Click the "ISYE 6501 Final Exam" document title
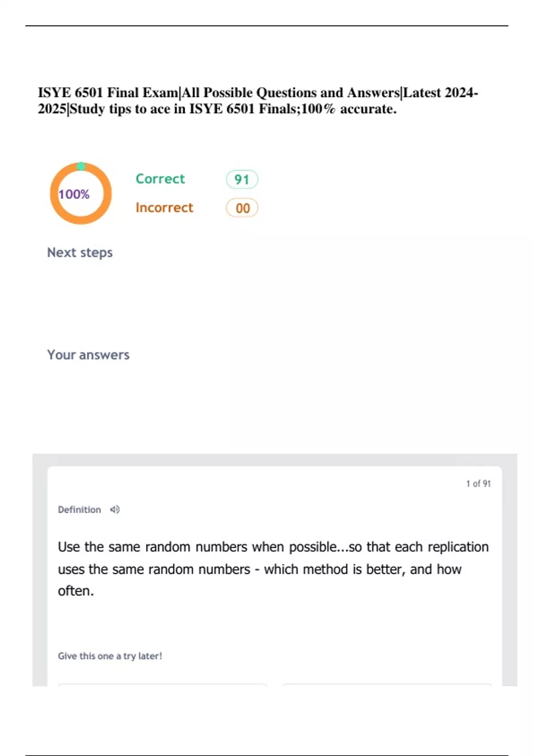 pos(108,92)
